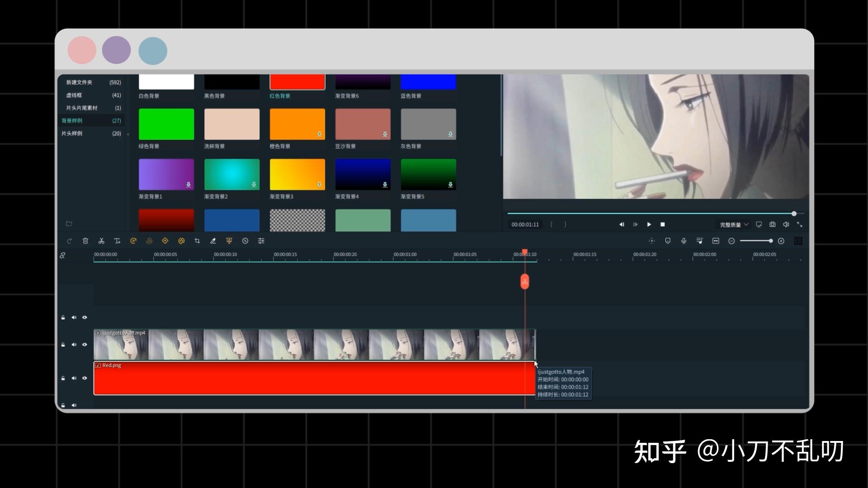Open the audio mixer music icon

pyautogui.click(x=699, y=241)
